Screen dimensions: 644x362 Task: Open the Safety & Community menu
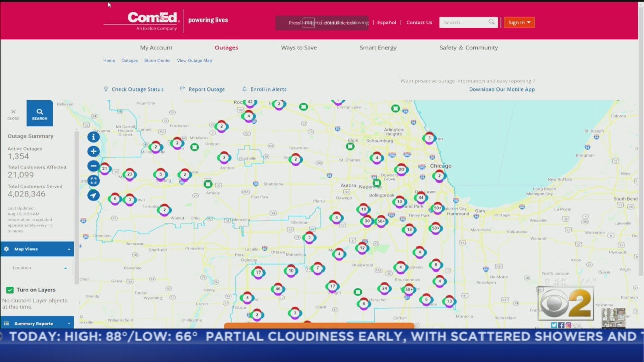[x=468, y=48]
